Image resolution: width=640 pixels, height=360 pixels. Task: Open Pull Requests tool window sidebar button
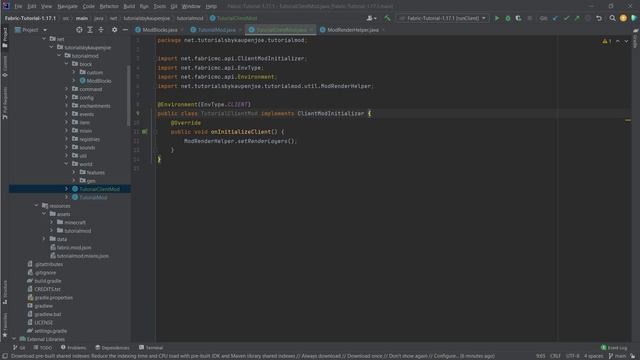point(5,103)
